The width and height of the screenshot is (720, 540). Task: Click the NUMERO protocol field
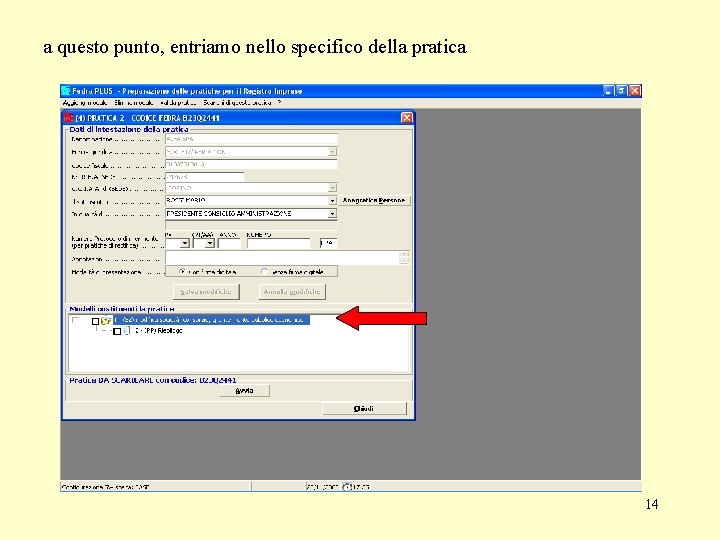pyautogui.click(x=279, y=243)
